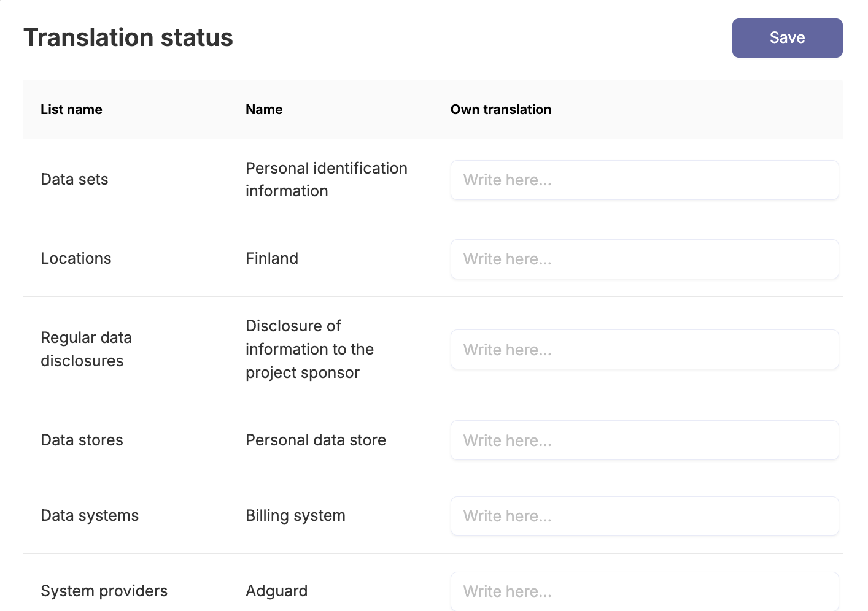Click the 'Translation status' heading

click(x=128, y=37)
